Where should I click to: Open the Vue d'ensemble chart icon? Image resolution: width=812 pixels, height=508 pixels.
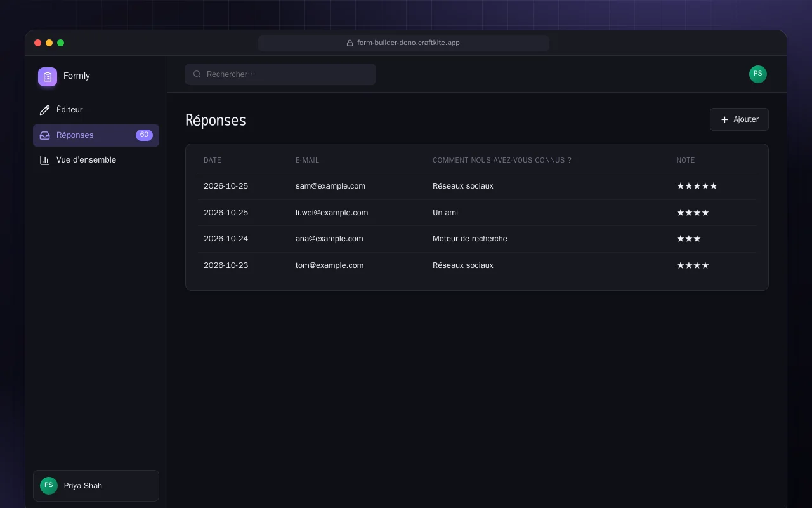(x=44, y=160)
